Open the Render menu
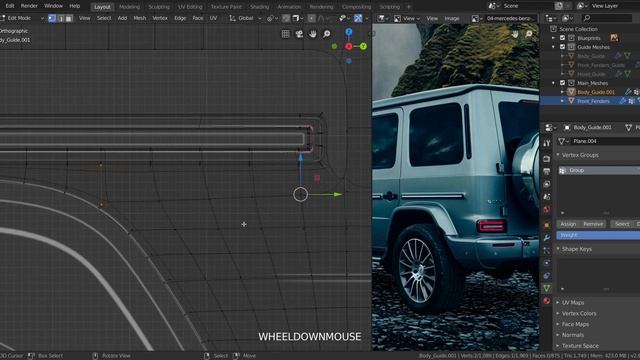This screenshot has width=640, height=360. 29,6
